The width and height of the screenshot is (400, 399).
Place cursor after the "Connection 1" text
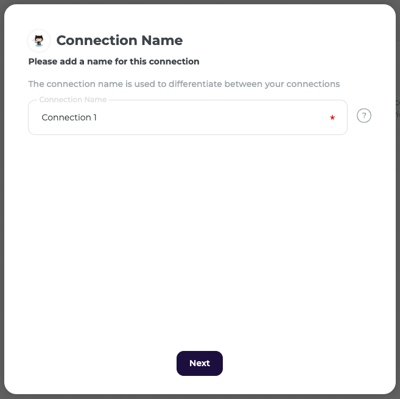coord(98,117)
